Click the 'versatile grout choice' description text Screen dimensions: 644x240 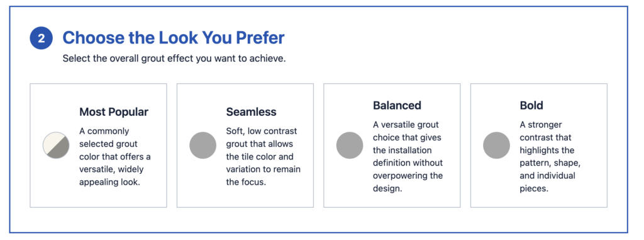408,156
